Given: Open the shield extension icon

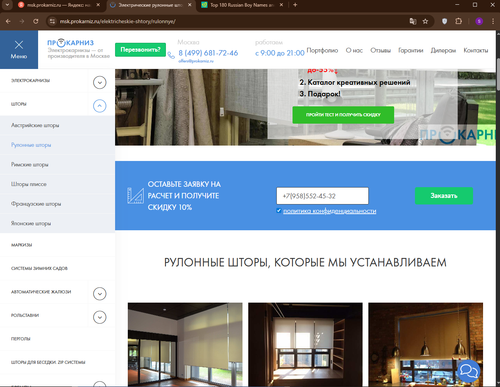Looking at the screenshot, I should click(x=444, y=21).
